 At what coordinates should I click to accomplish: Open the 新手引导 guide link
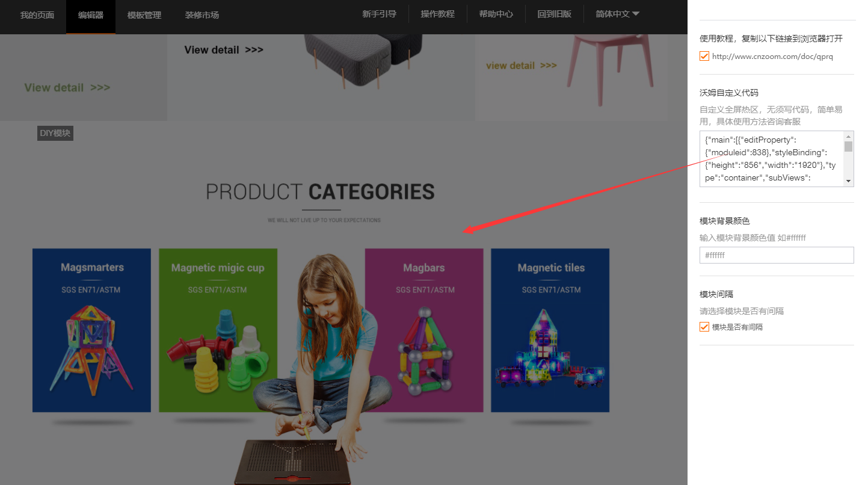point(379,14)
